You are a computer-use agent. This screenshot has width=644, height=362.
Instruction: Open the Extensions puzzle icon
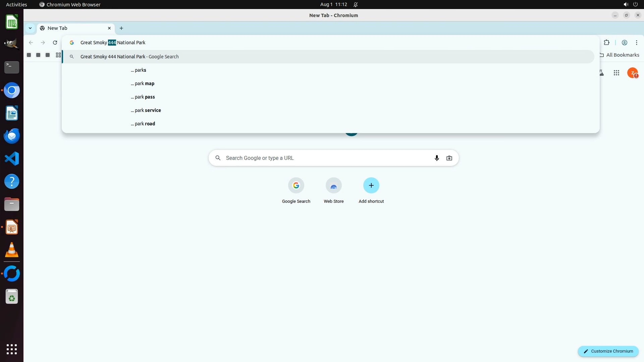pyautogui.click(x=606, y=43)
